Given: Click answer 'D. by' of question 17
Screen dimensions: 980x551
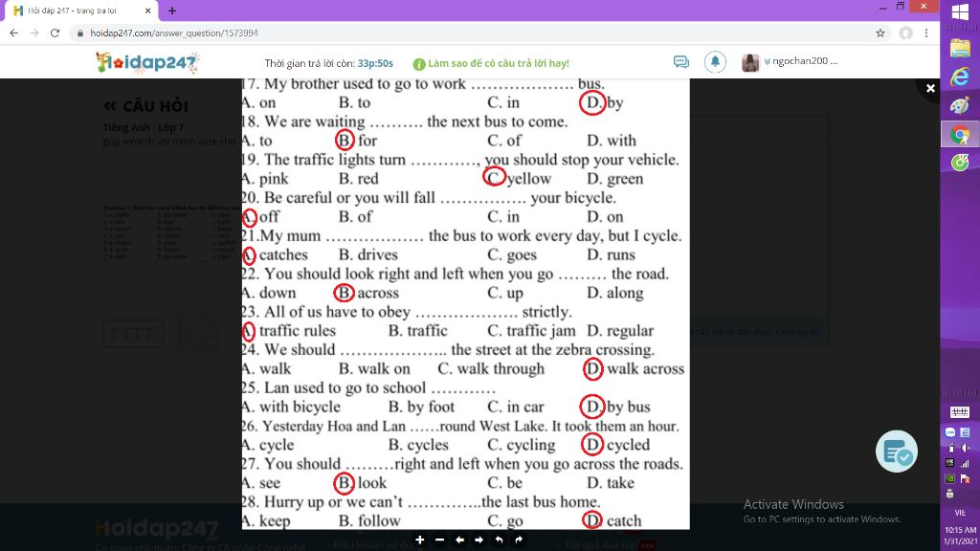Looking at the screenshot, I should pyautogui.click(x=602, y=102).
